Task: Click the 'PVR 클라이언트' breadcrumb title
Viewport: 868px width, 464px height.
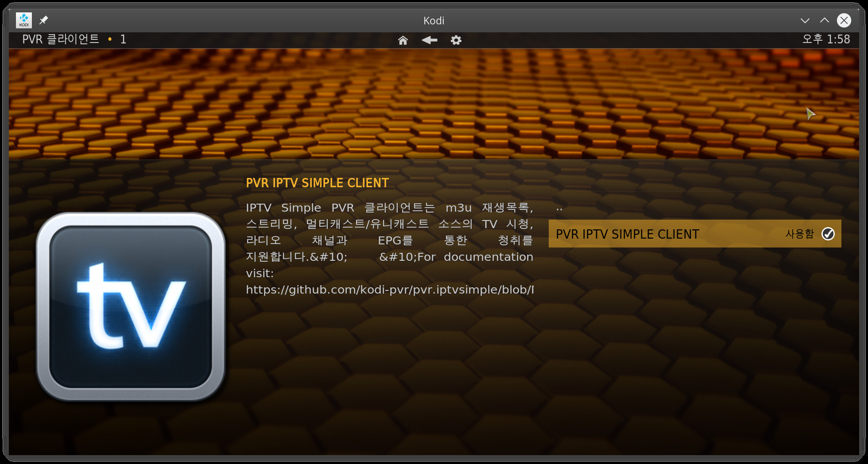Action: [61, 39]
